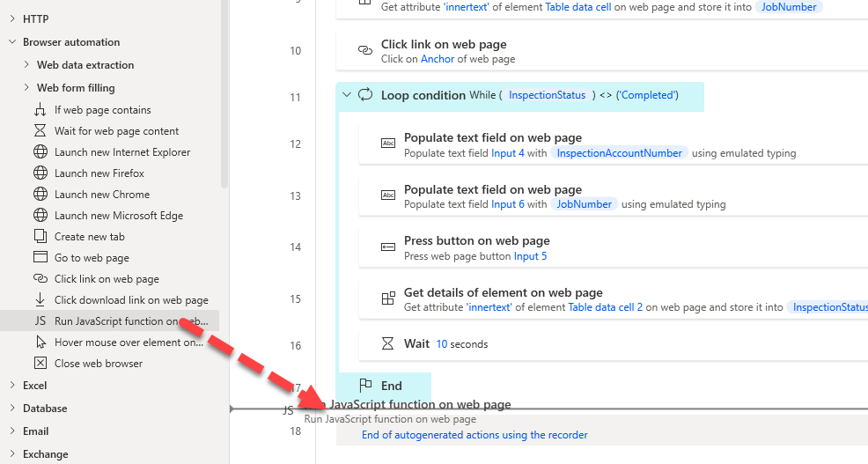Image resolution: width=868 pixels, height=464 pixels.
Task: Collapse the Browser automation group
Action: pos(12,42)
